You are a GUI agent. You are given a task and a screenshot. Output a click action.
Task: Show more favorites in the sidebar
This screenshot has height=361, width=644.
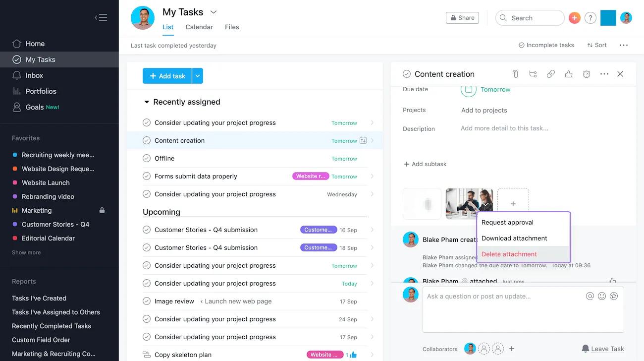point(26,252)
